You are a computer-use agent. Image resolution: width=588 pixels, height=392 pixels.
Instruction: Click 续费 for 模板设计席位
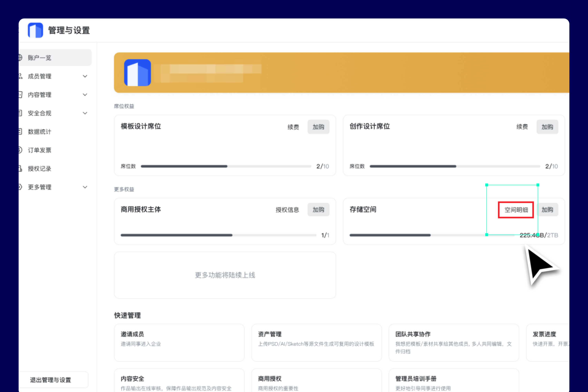[x=293, y=127]
